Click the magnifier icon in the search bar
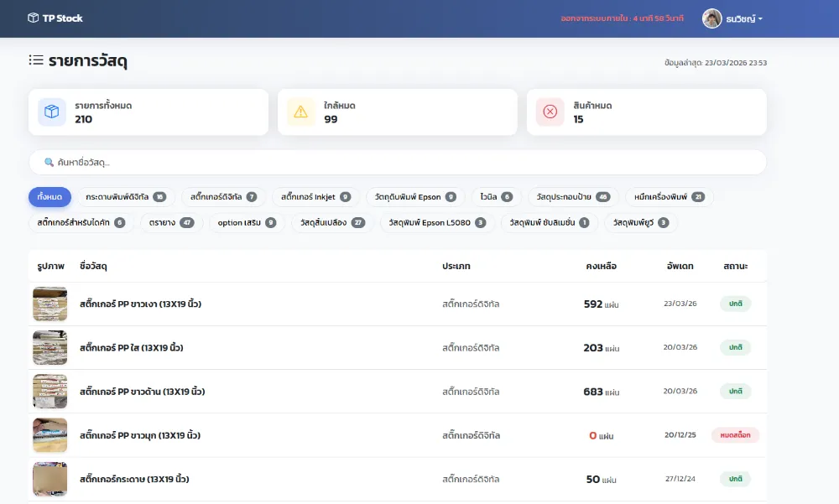 [50, 162]
